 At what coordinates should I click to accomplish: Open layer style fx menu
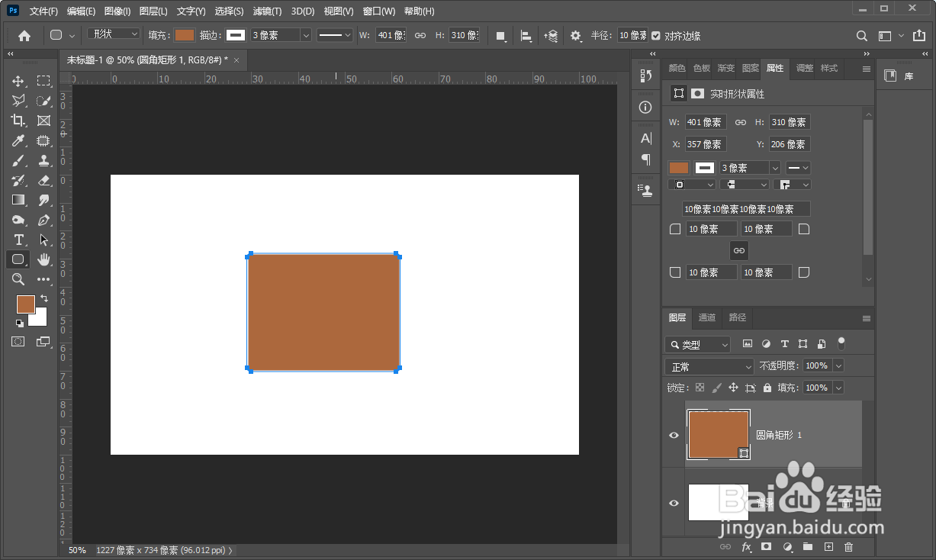[746, 546]
